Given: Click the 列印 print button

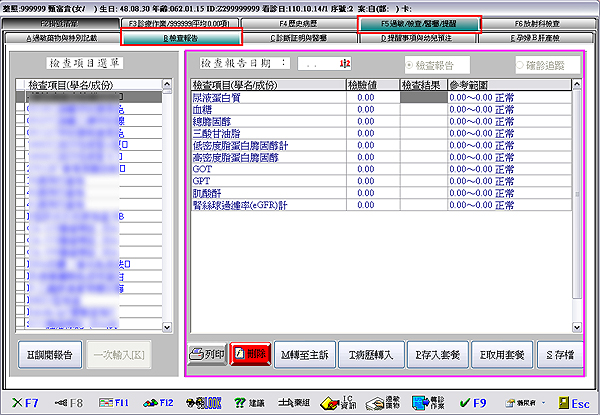Looking at the screenshot, I should pos(207,355).
